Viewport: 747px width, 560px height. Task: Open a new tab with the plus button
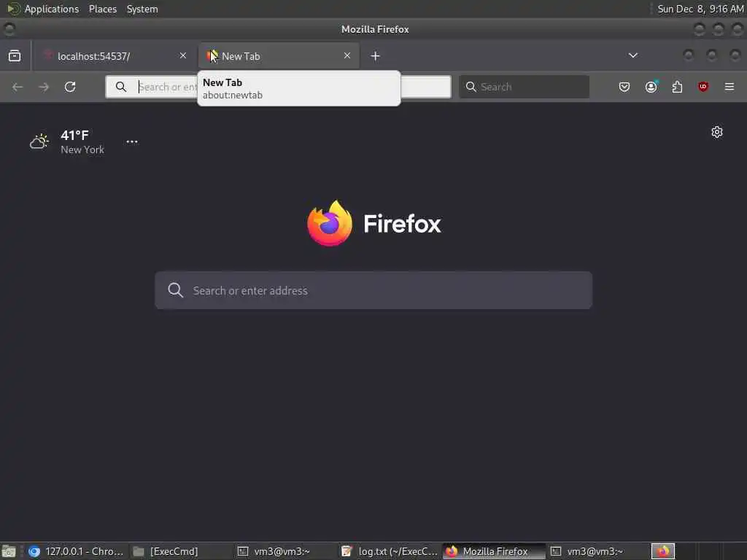click(x=376, y=56)
